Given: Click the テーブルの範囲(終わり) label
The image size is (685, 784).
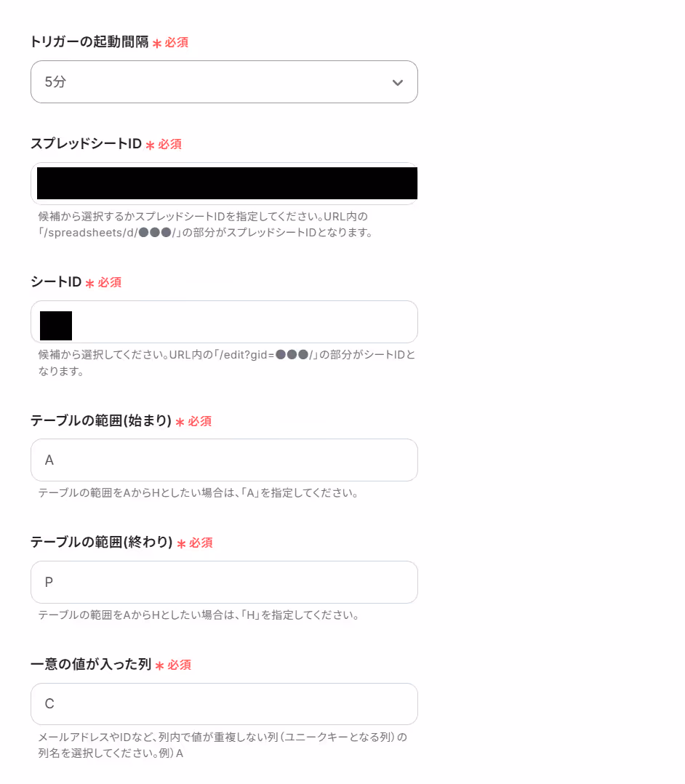Looking at the screenshot, I should click(102, 542).
